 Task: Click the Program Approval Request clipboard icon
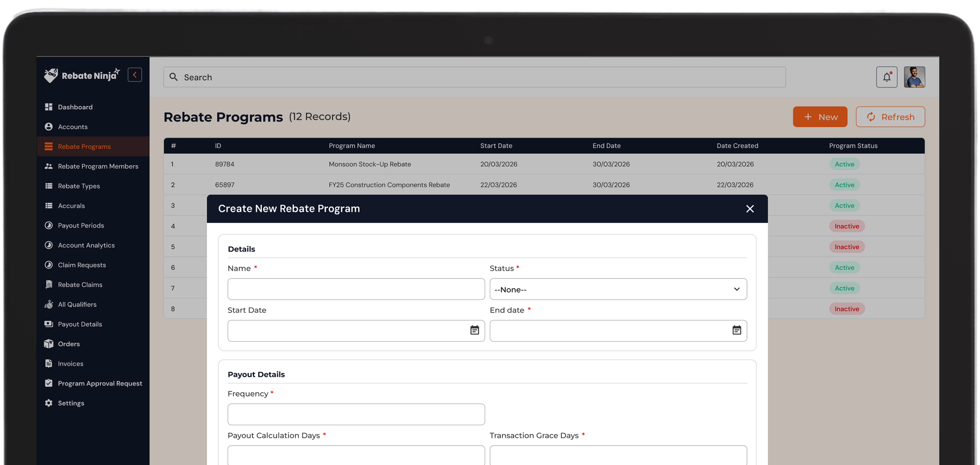(x=48, y=383)
